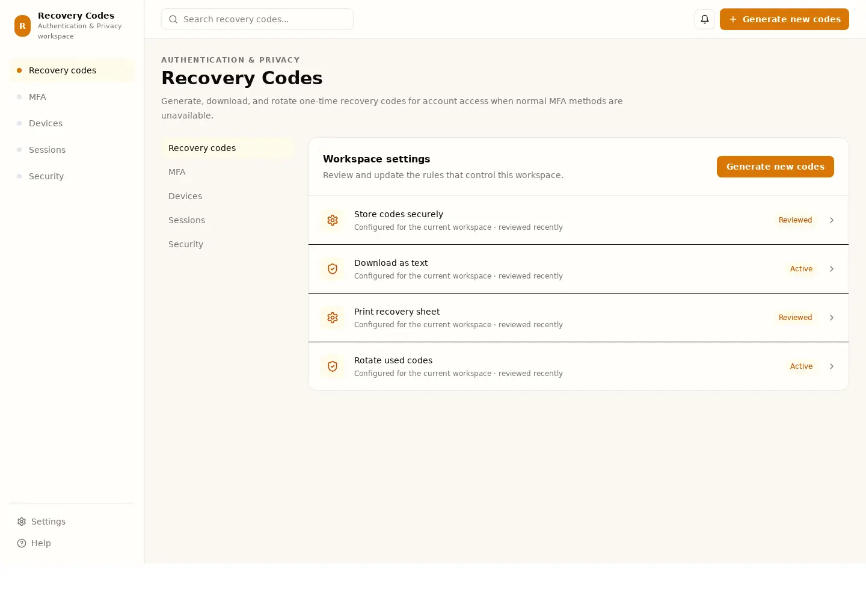
Task: Click the Workspace settings heading
Action: coord(376,159)
